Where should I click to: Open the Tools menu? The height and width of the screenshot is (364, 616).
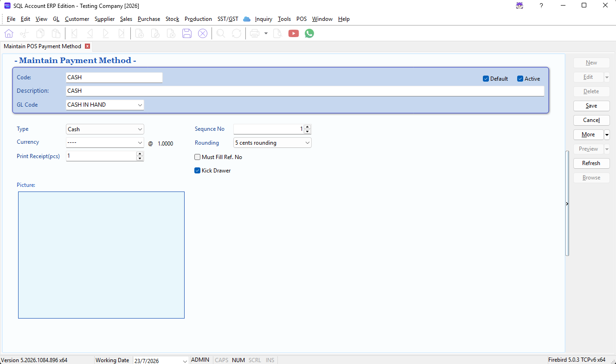click(284, 19)
